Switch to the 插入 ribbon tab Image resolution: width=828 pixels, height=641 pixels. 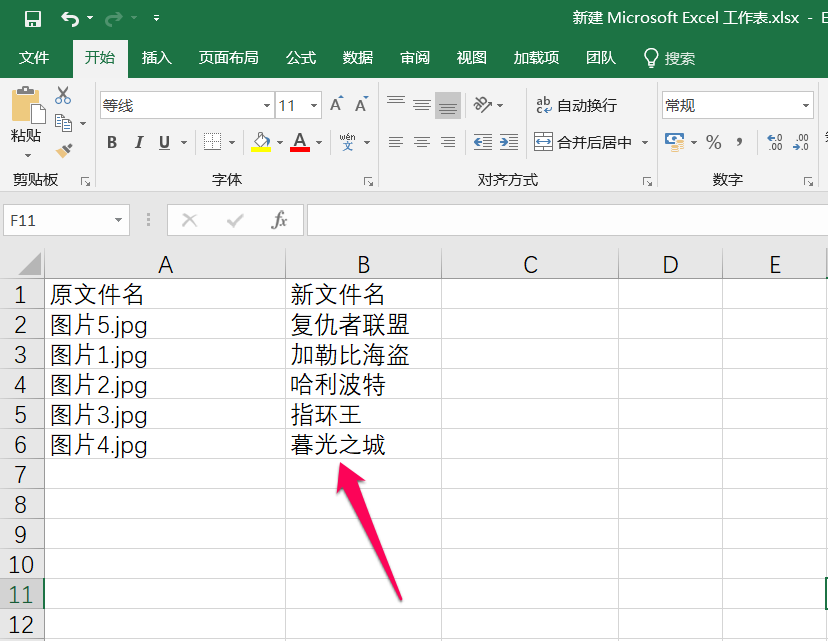pyautogui.click(x=157, y=58)
